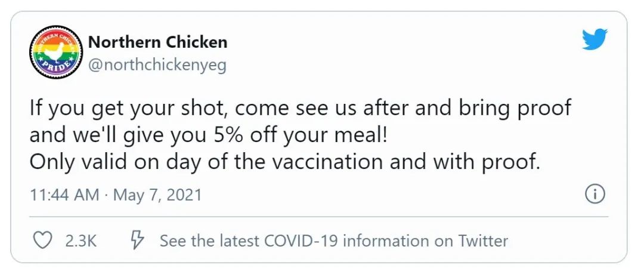644x274 pixels.
Task: Open the Northern Chicken display name
Action: coord(157,42)
